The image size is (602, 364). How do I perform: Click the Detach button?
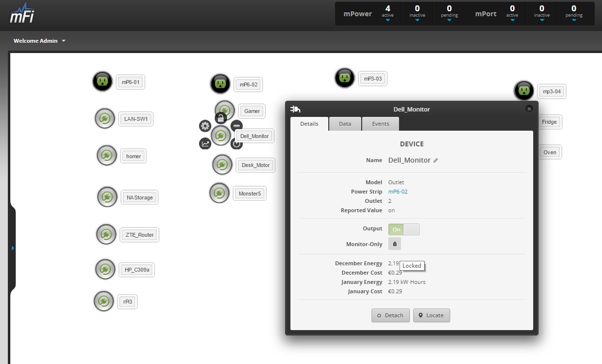tap(390, 315)
